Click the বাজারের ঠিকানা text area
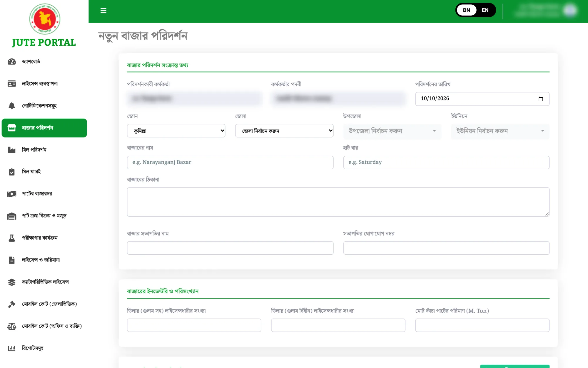Image resolution: width=588 pixels, height=368 pixels. tap(338, 202)
